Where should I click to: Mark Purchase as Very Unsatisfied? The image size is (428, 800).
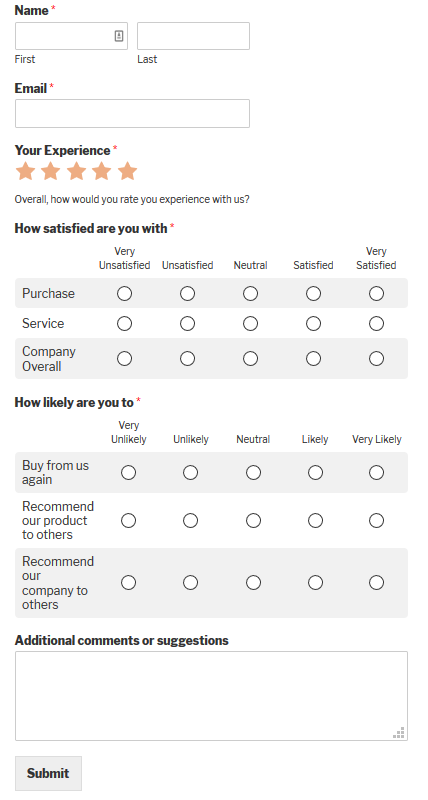tap(124, 293)
